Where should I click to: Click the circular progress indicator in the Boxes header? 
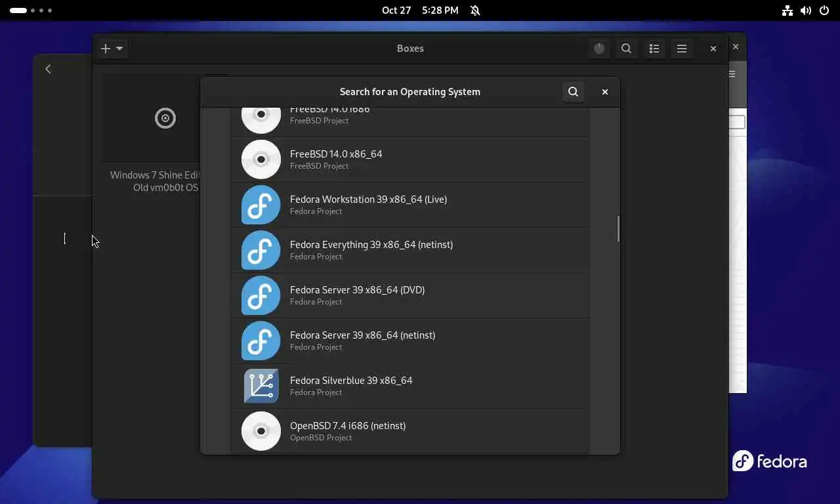pyautogui.click(x=598, y=49)
